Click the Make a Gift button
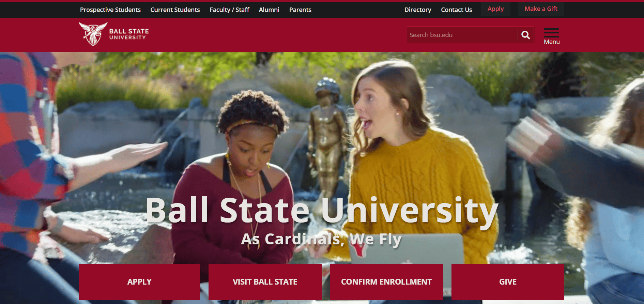The width and height of the screenshot is (644, 304). point(541,9)
